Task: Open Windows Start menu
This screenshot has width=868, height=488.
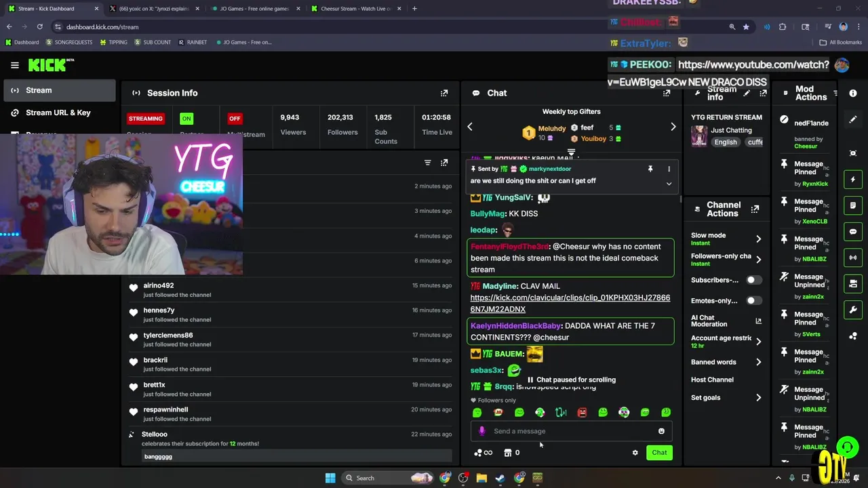Action: [330, 478]
